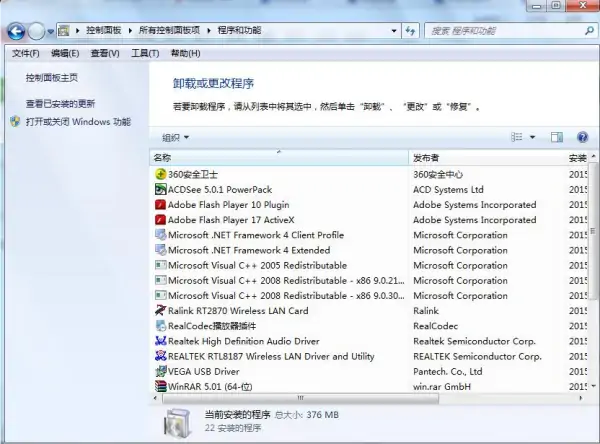The image size is (600, 444).
Task: Select Visual C++ 2008 x86 9.0.30 icon
Action: point(160,295)
